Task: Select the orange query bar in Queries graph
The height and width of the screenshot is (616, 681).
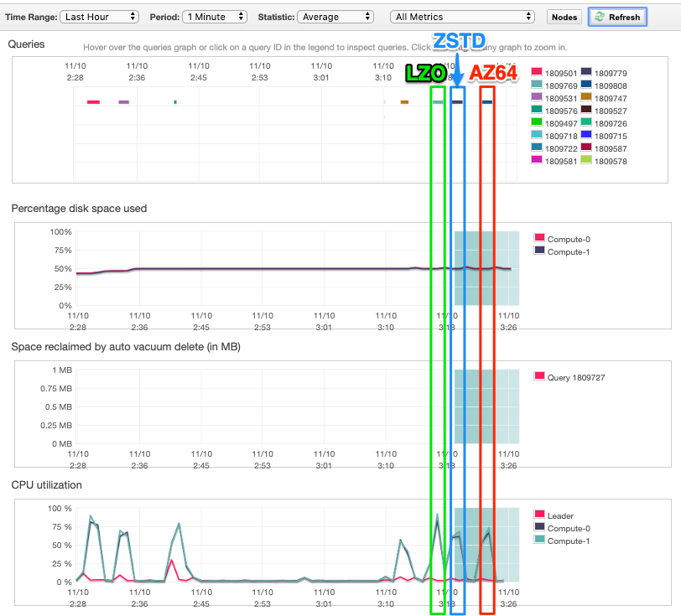Action: coord(404,102)
